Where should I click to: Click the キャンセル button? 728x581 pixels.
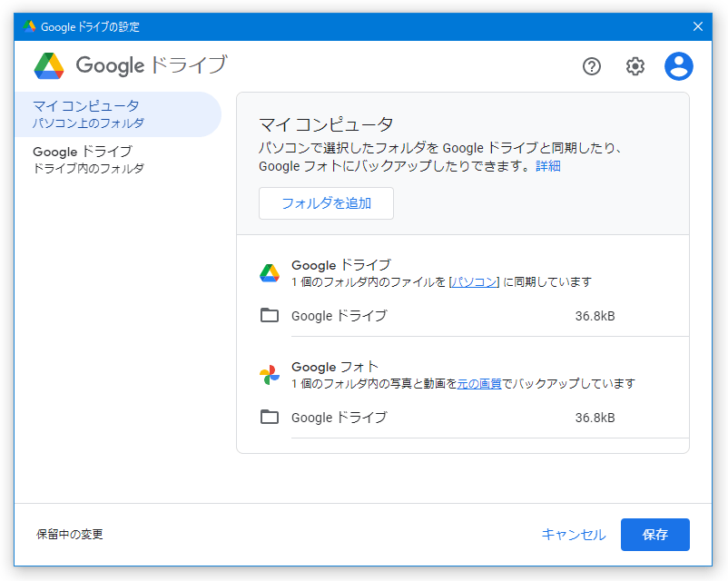574,535
